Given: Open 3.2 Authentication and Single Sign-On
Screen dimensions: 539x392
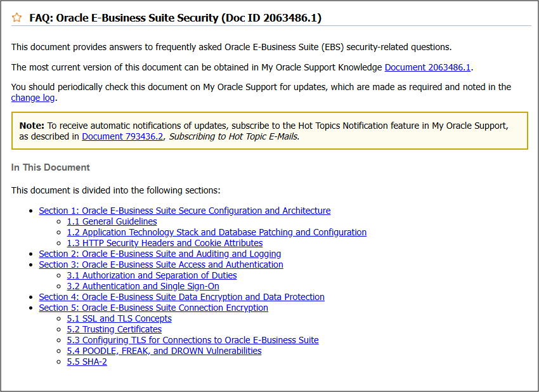Looking at the screenshot, I should tap(143, 286).
